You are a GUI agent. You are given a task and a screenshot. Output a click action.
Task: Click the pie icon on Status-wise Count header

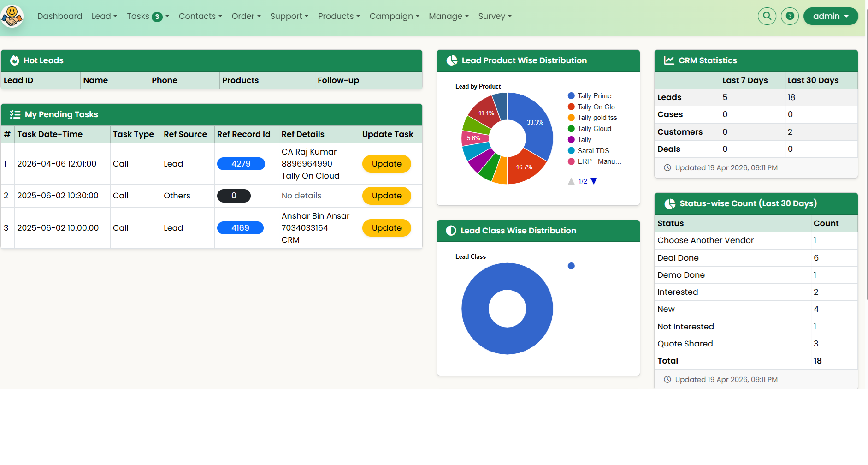click(670, 203)
